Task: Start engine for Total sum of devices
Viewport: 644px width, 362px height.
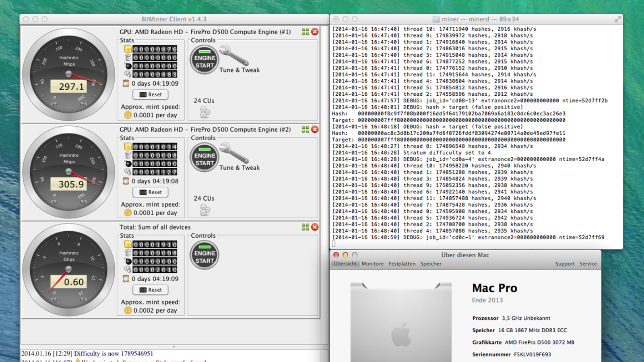Action: pos(204,255)
